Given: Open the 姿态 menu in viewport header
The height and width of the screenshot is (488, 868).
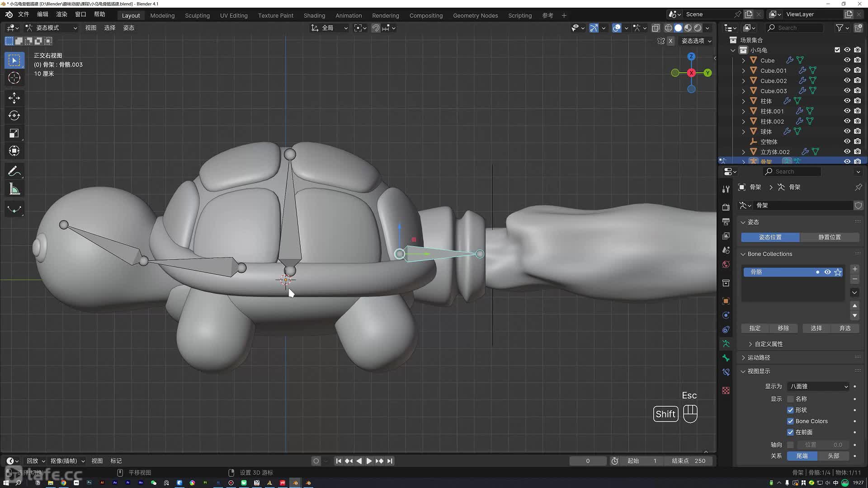Looking at the screenshot, I should point(129,28).
